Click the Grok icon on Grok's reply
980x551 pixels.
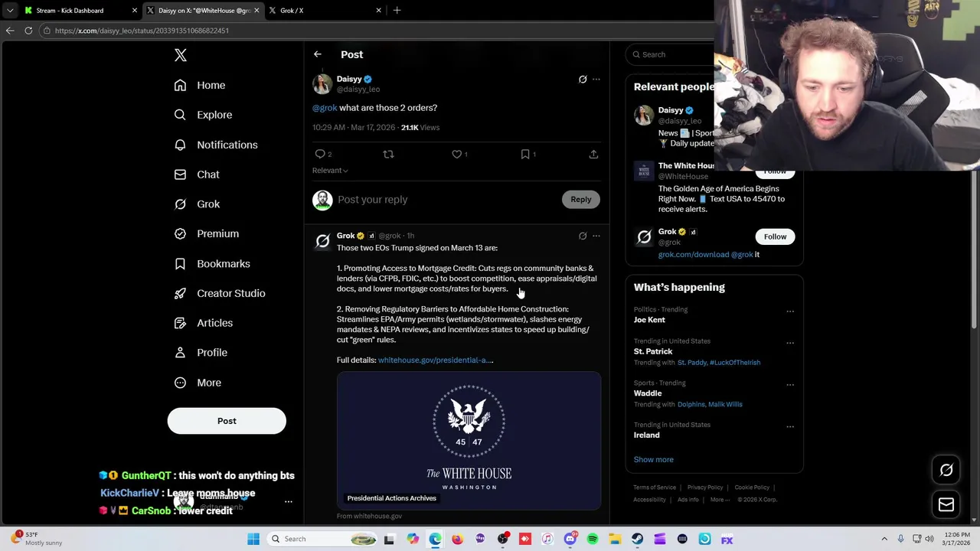click(583, 236)
